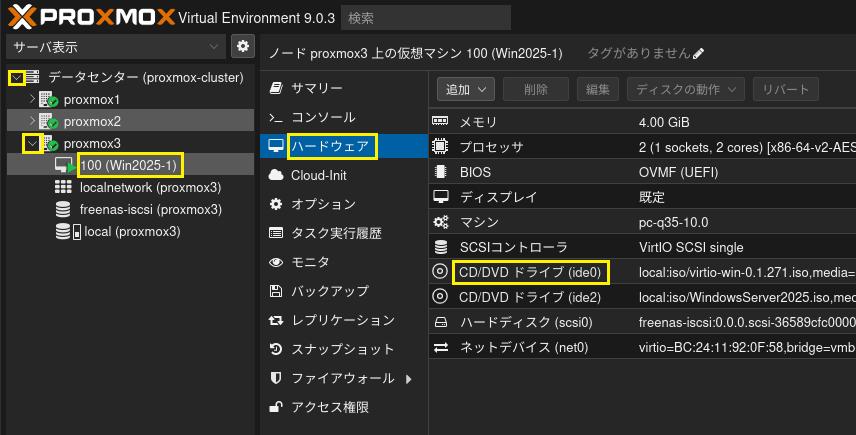Open the レプリケーション tab
Image resolution: width=856 pixels, height=435 pixels.
pos(344,320)
